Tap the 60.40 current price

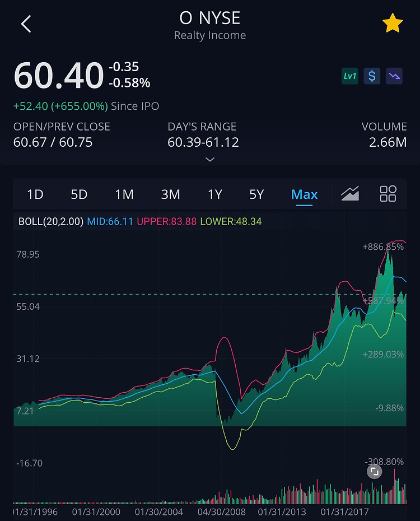click(x=59, y=76)
